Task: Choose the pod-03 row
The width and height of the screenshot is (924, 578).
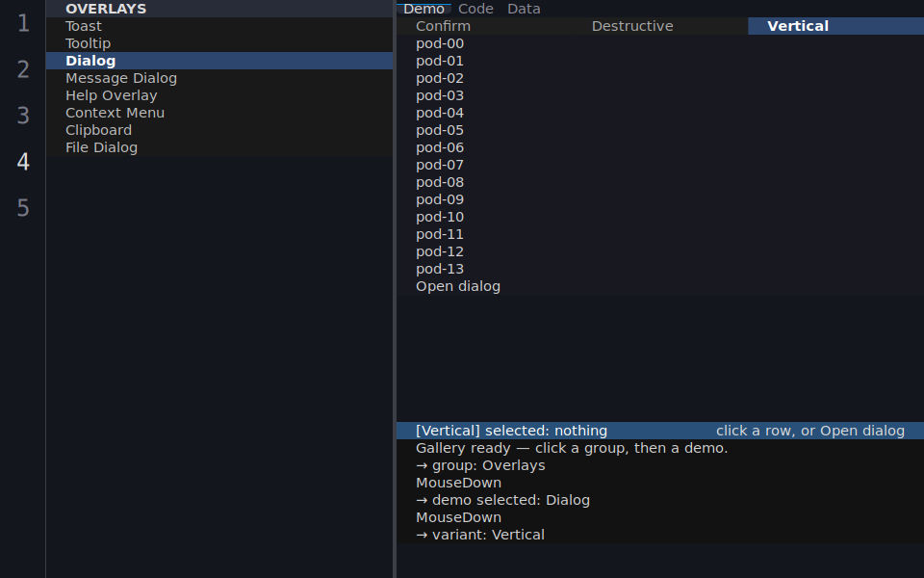Action: [660, 95]
